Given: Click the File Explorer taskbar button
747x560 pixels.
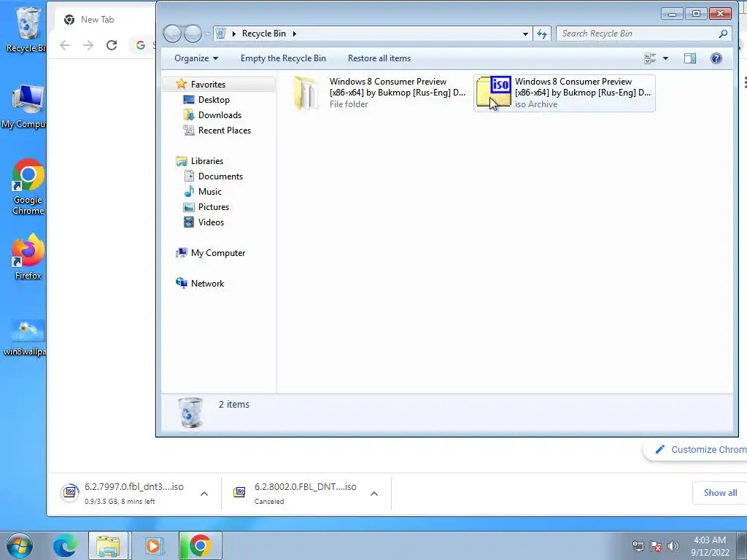Looking at the screenshot, I should pos(108,545).
